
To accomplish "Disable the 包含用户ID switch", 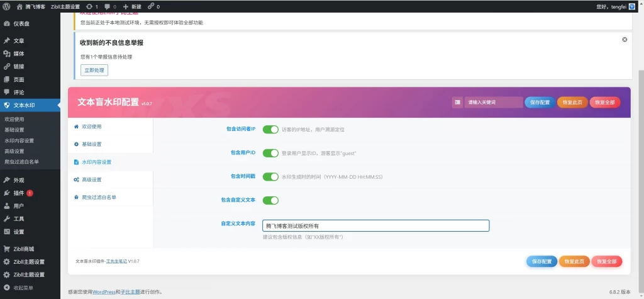I will point(270,153).
